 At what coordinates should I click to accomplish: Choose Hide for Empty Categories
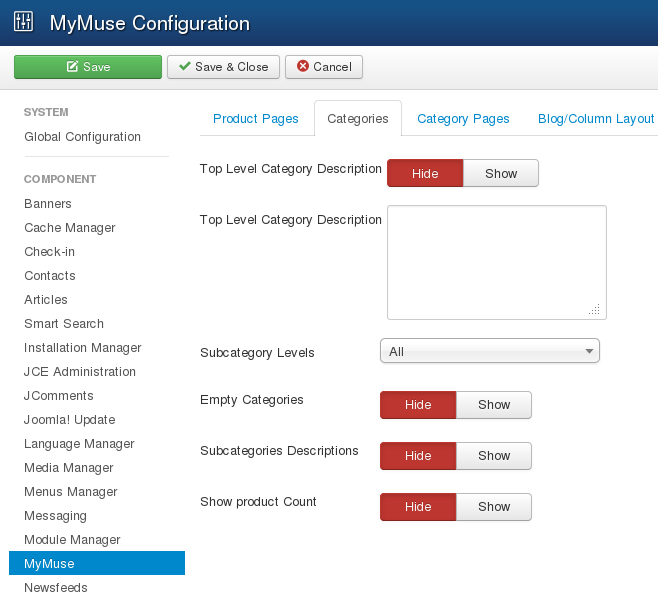click(418, 404)
